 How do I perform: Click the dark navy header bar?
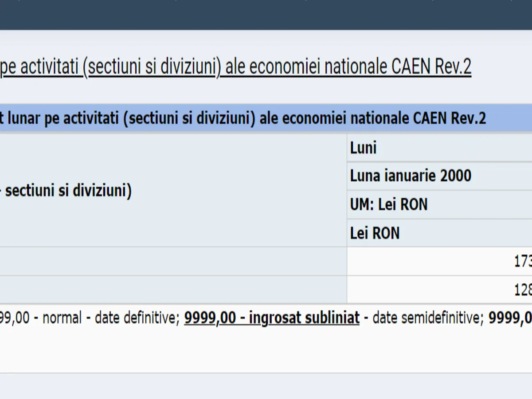(x=266, y=15)
